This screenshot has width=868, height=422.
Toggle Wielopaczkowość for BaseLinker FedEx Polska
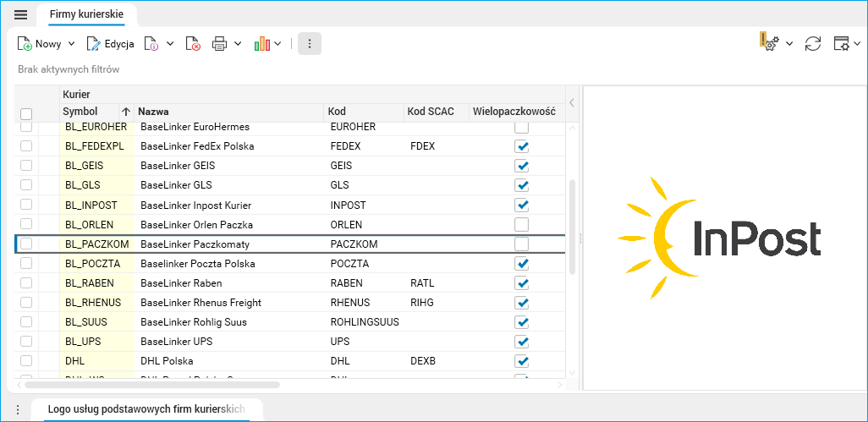[x=521, y=146]
